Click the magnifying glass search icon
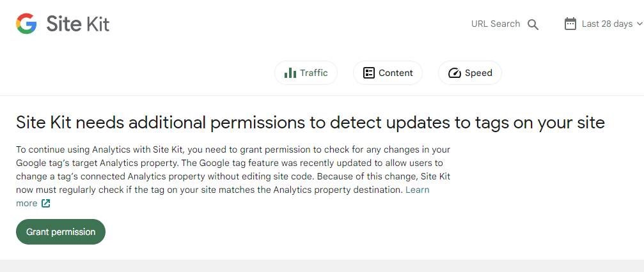Screen dimensions: 644x272 click(x=533, y=25)
